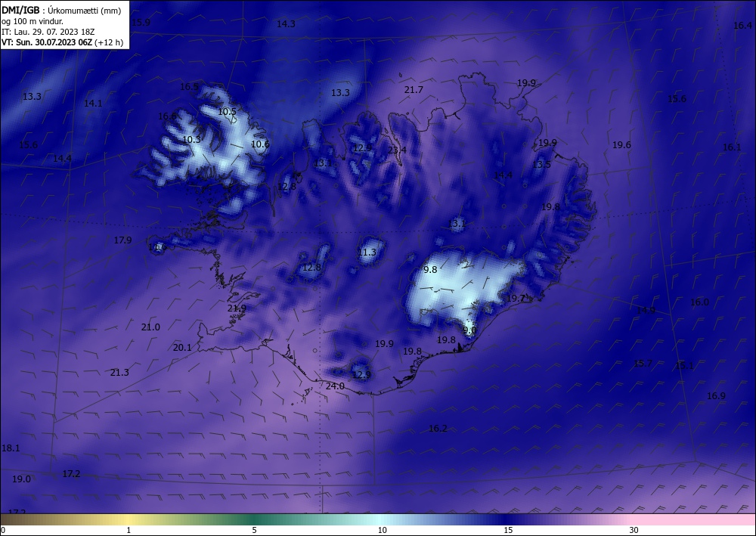Click the 19.0 value in the lower left
This screenshot has width=756, height=536.
click(x=21, y=479)
